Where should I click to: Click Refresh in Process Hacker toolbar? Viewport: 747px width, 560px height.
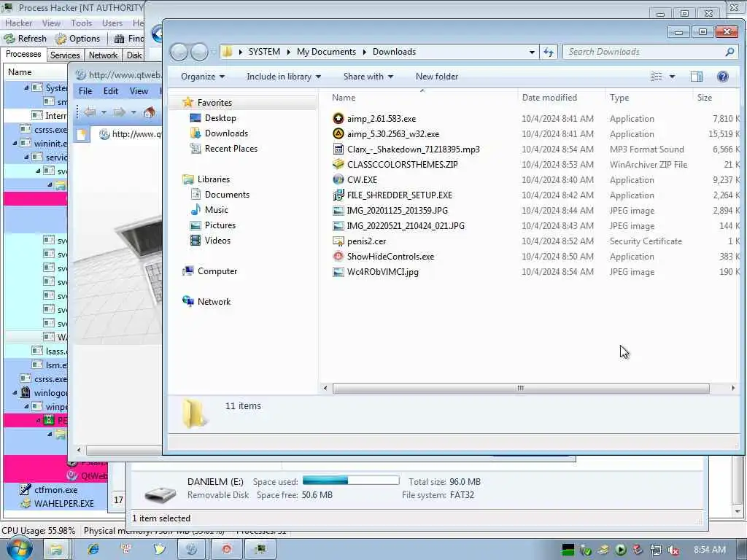[26, 39]
